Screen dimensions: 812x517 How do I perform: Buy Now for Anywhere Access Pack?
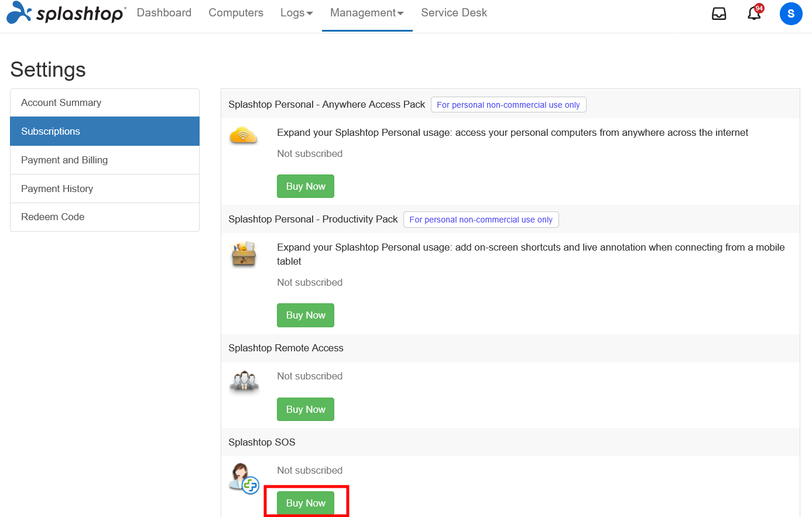pyautogui.click(x=306, y=186)
